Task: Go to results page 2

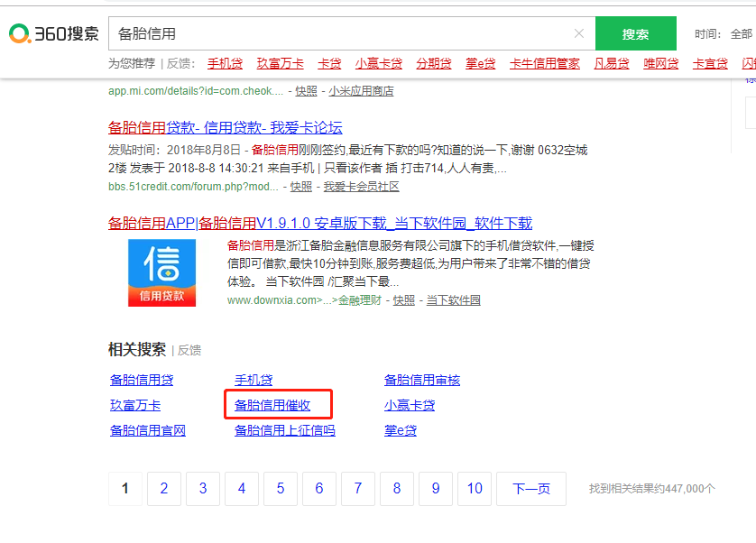Action: tap(164, 489)
